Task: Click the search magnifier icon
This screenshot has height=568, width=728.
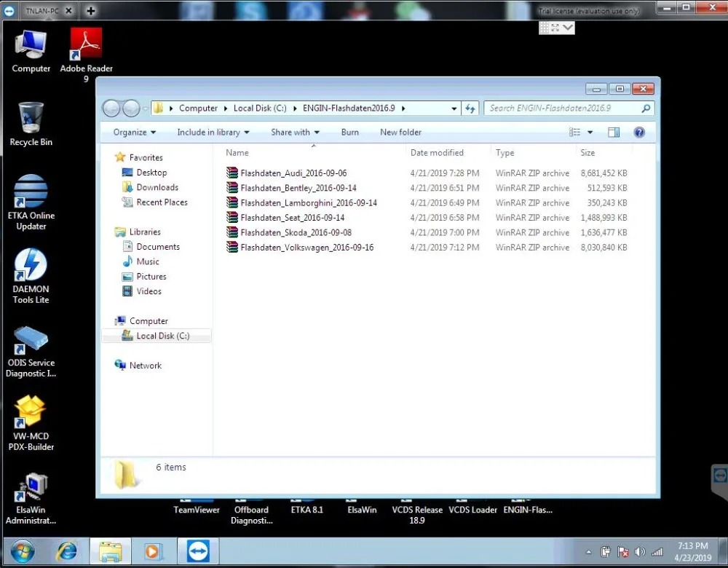Action: point(645,109)
